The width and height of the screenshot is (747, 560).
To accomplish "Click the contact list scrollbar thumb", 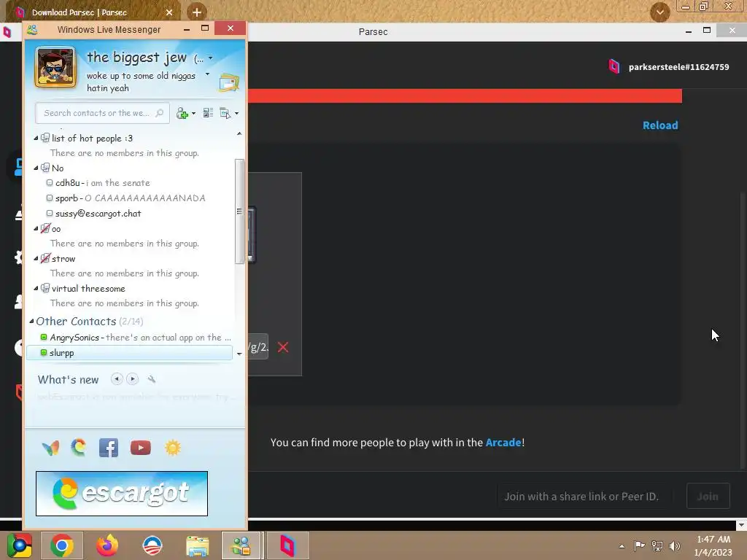I will coord(239,211).
